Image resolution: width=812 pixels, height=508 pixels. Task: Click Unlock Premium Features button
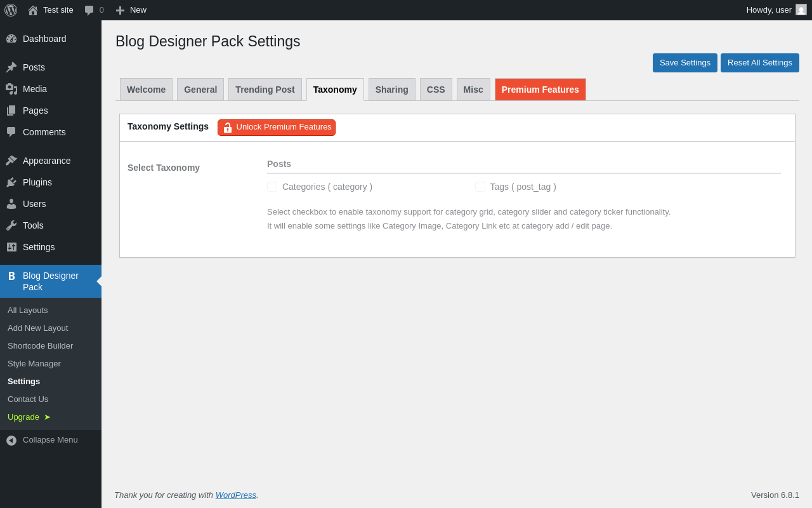pyautogui.click(x=277, y=128)
